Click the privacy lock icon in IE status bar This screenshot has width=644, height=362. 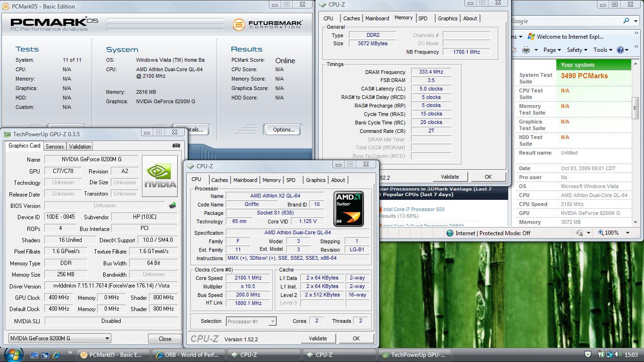click(x=580, y=233)
